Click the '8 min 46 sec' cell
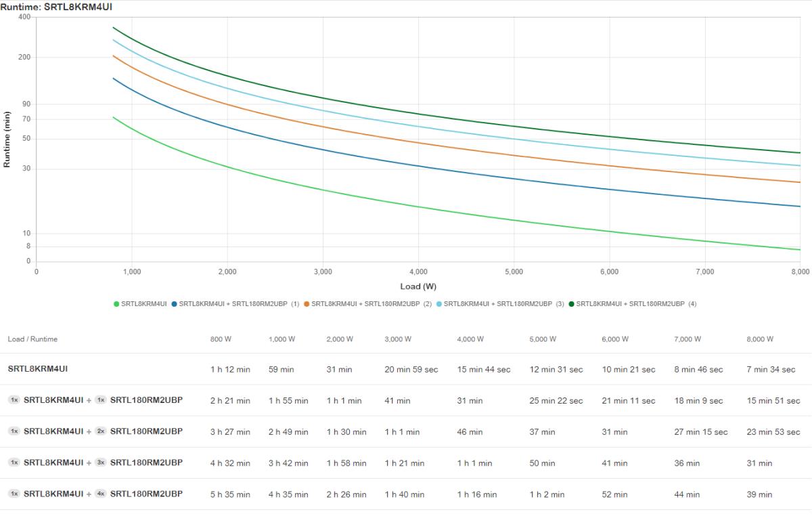812x516 pixels. tap(698, 370)
